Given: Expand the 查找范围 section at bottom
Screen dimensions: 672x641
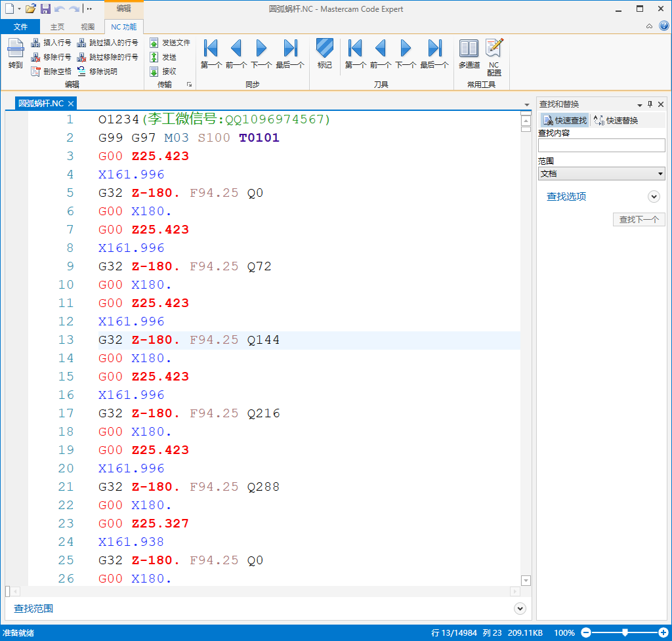Looking at the screenshot, I should pyautogui.click(x=520, y=609).
